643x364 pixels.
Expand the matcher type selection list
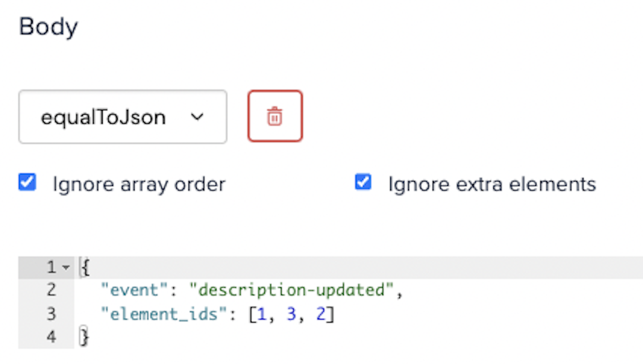point(123,116)
